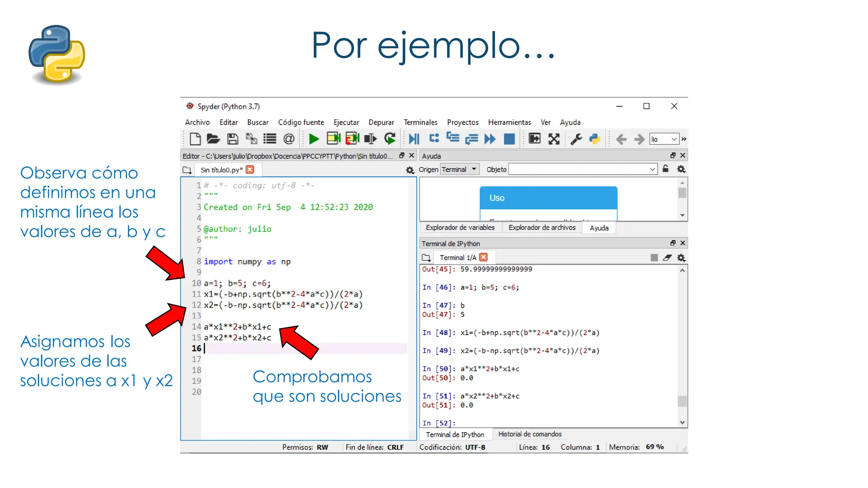868x488 pixels.
Task: Click the debug Step into icon
Action: click(453, 138)
